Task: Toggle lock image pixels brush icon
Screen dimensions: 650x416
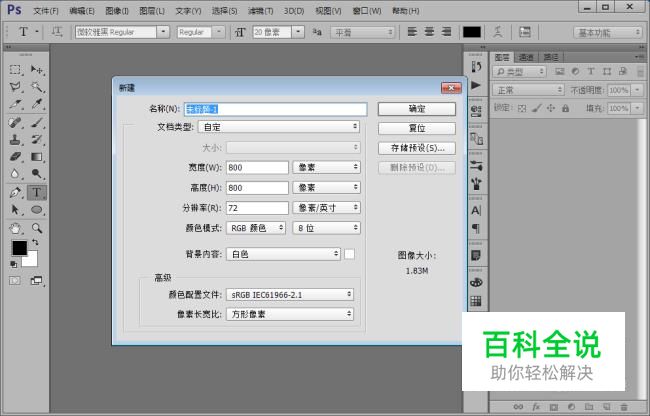Action: coord(537,109)
